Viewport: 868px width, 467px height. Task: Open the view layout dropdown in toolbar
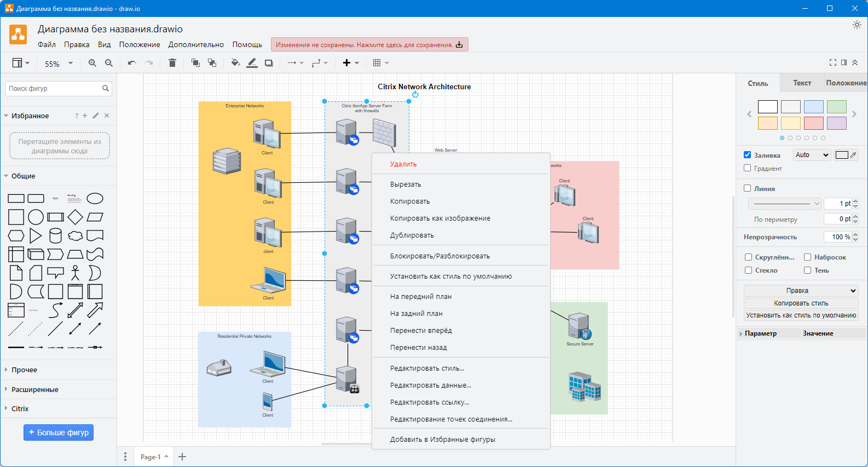point(21,63)
